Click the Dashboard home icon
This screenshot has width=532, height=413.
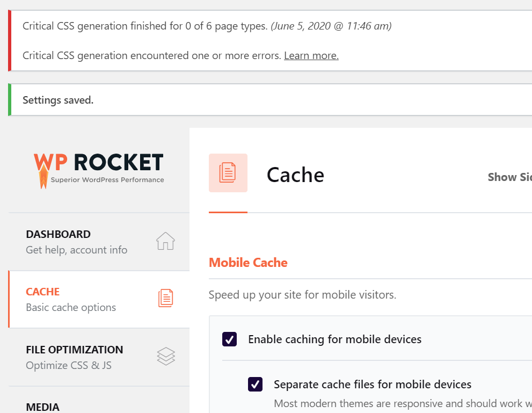165,242
